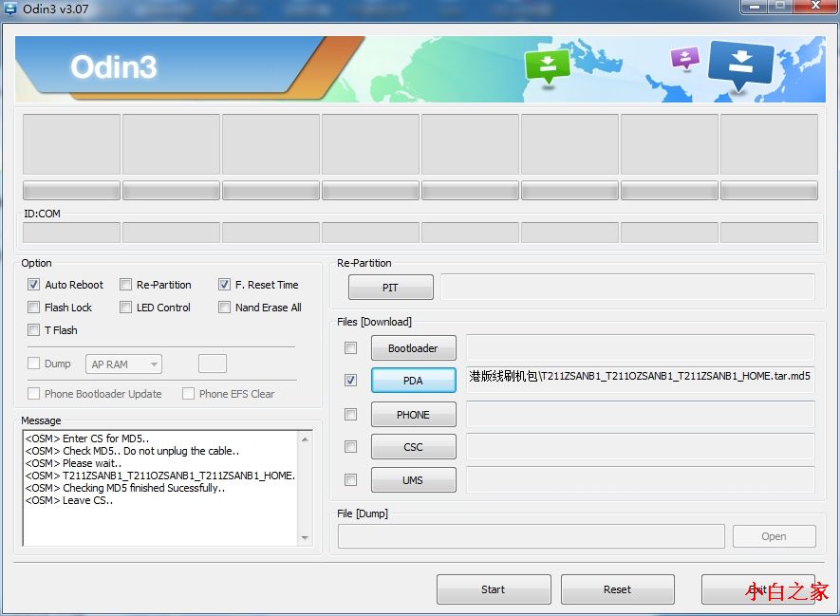The width and height of the screenshot is (840, 616).
Task: Click log line 'Enter CS for MD5..'
Action: tap(86, 439)
